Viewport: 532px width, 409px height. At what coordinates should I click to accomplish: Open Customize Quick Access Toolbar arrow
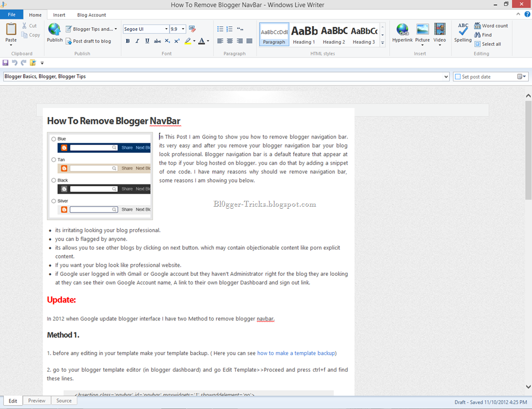(x=42, y=63)
